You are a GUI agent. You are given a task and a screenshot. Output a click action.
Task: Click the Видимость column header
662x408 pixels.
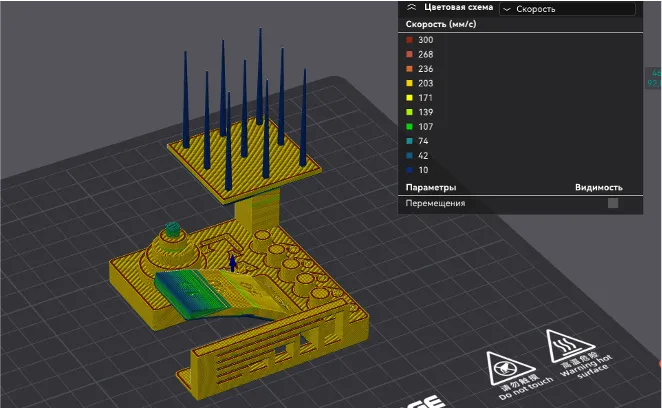coord(598,187)
